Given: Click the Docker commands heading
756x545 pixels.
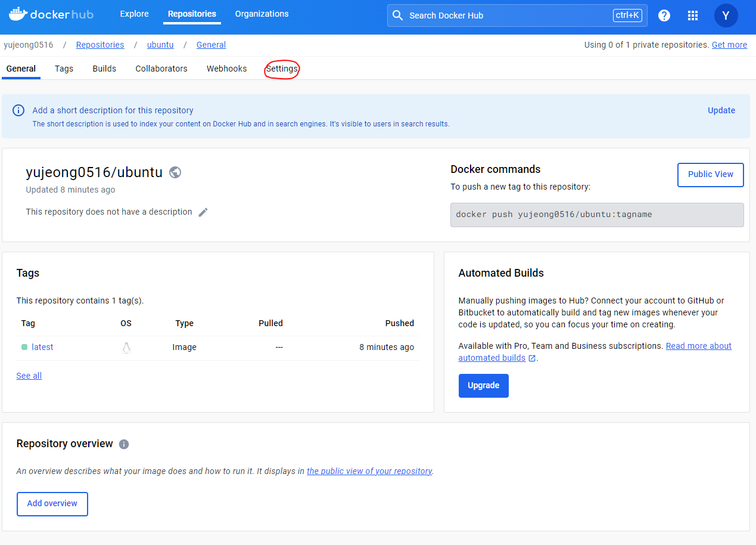Looking at the screenshot, I should (x=496, y=169).
